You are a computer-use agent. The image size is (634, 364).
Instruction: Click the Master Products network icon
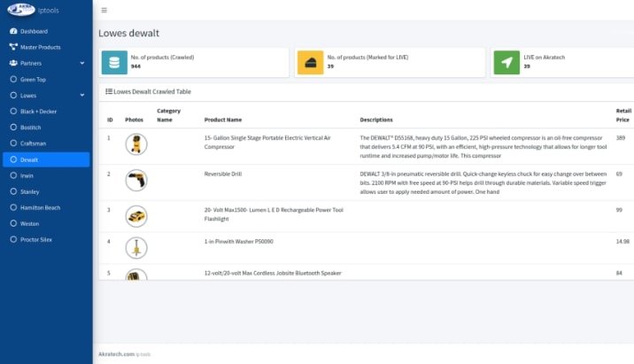(13, 47)
